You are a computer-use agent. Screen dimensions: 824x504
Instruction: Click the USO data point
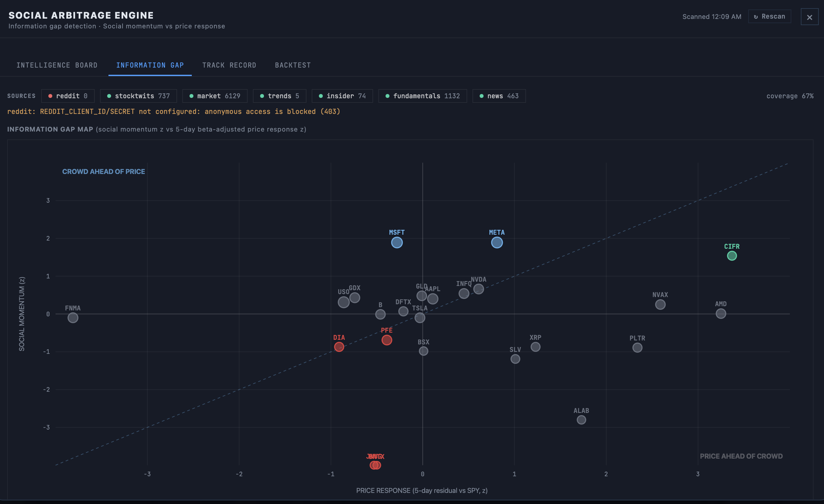click(343, 302)
